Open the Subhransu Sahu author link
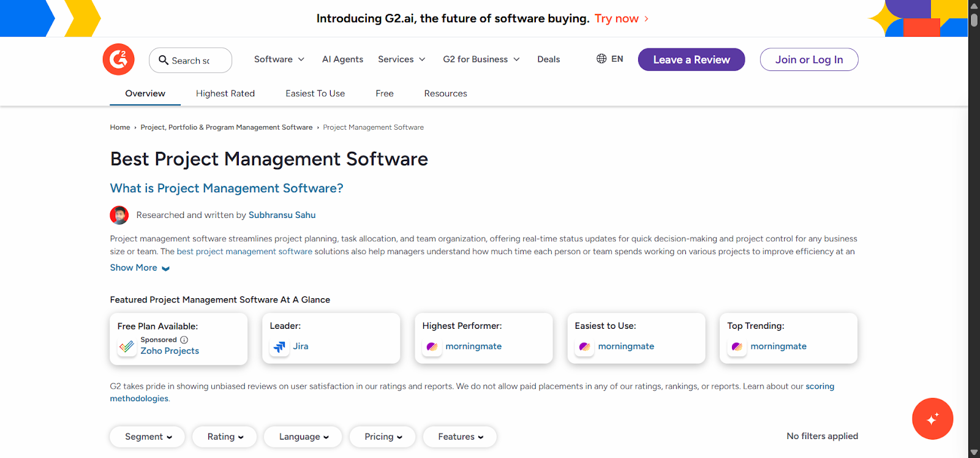The width and height of the screenshot is (980, 458). point(282,215)
